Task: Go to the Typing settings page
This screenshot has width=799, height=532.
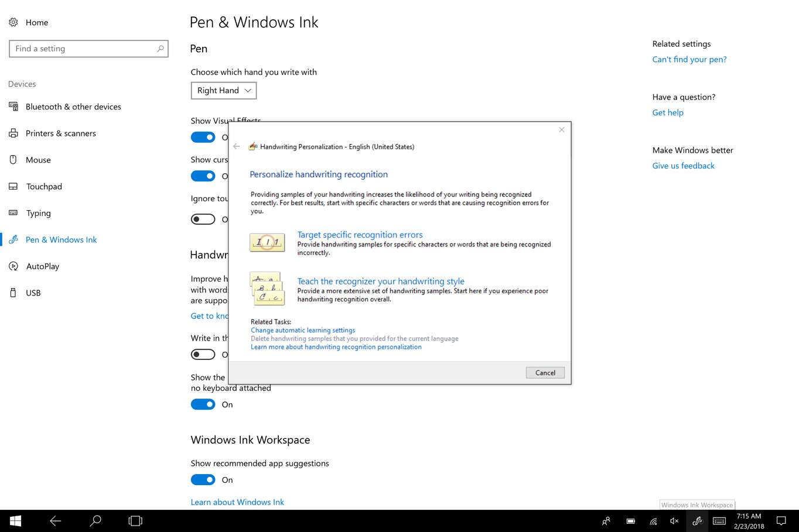Action: coord(39,213)
